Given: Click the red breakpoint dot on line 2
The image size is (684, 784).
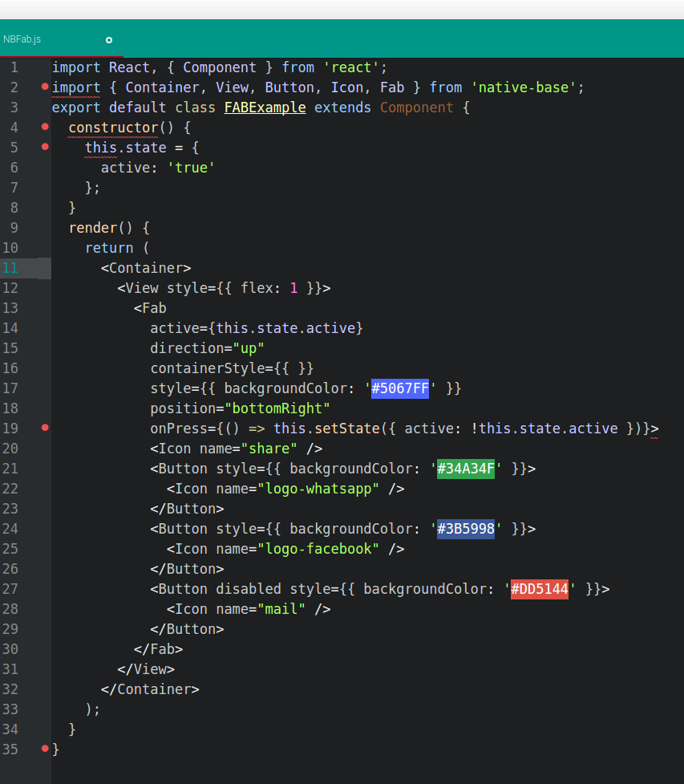Looking at the screenshot, I should pyautogui.click(x=45, y=86).
